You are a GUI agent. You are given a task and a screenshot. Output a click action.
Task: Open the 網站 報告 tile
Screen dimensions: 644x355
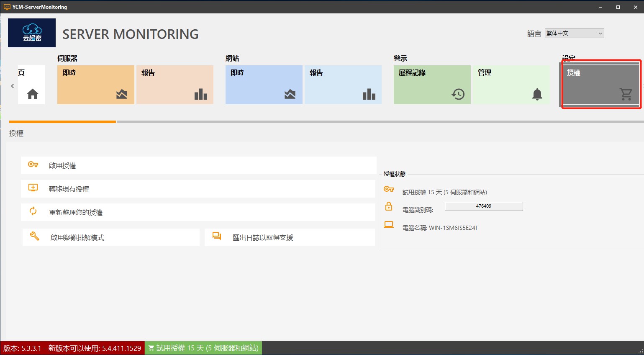tap(343, 85)
